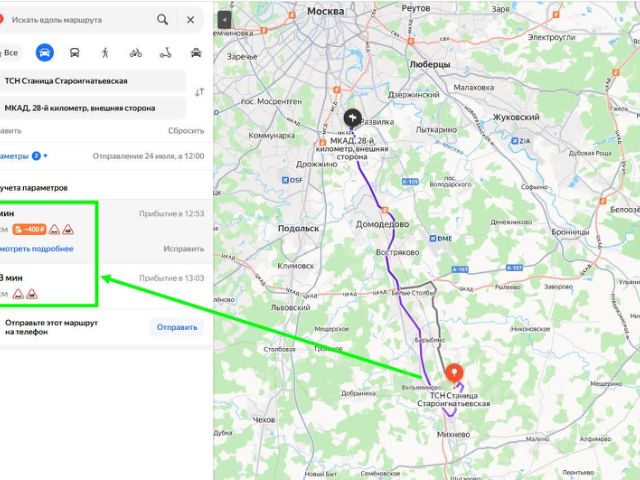
Task: Click Климовск label on map
Action: (x=296, y=266)
